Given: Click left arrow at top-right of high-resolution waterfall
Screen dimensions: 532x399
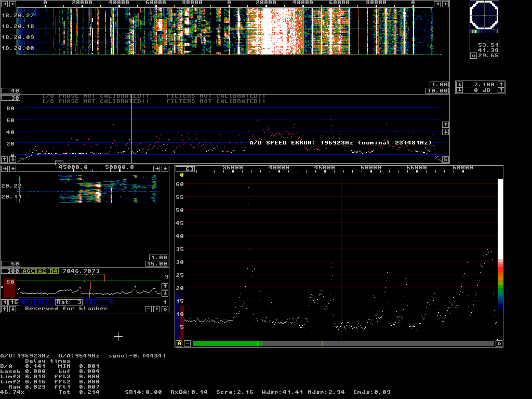Looking at the screenshot, I should [165, 169].
